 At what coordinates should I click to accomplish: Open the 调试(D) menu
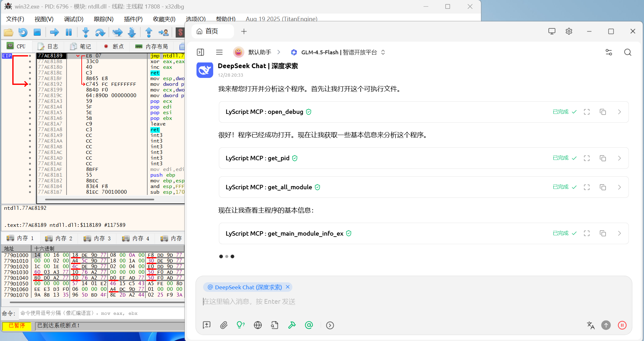pos(73,19)
